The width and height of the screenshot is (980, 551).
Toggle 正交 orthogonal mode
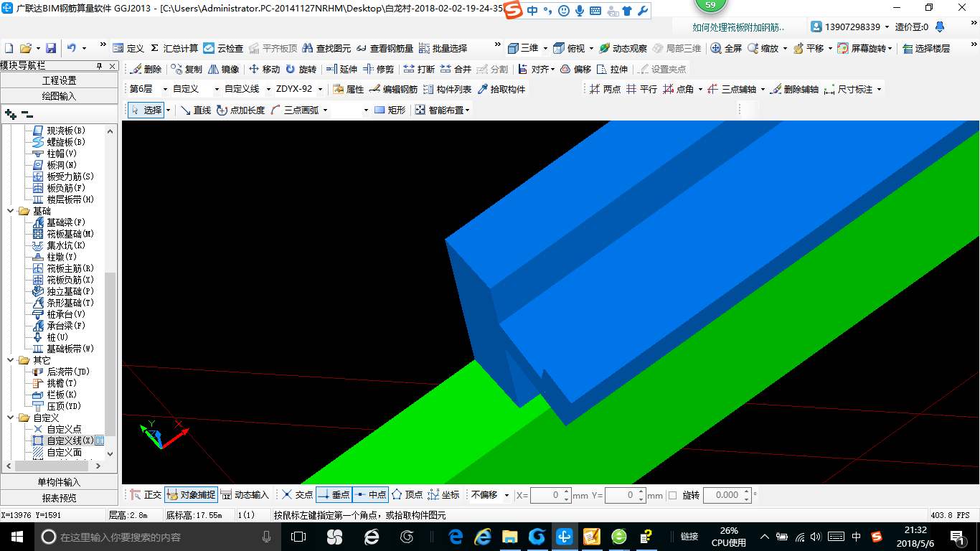[146, 495]
